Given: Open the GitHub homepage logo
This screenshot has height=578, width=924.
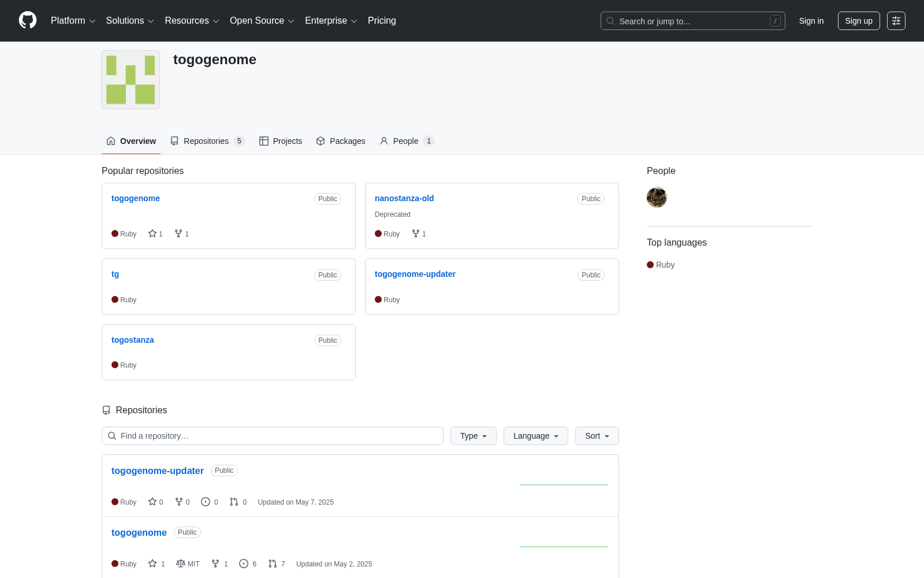Looking at the screenshot, I should [28, 20].
